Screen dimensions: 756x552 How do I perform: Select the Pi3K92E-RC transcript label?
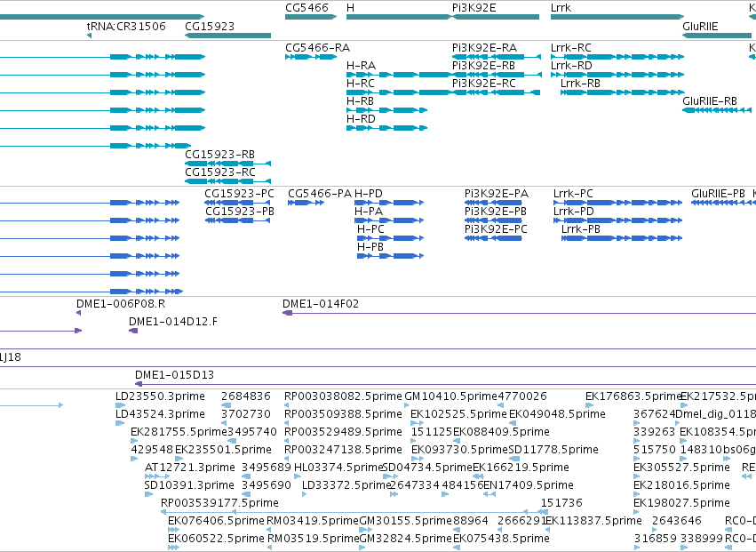point(484,84)
